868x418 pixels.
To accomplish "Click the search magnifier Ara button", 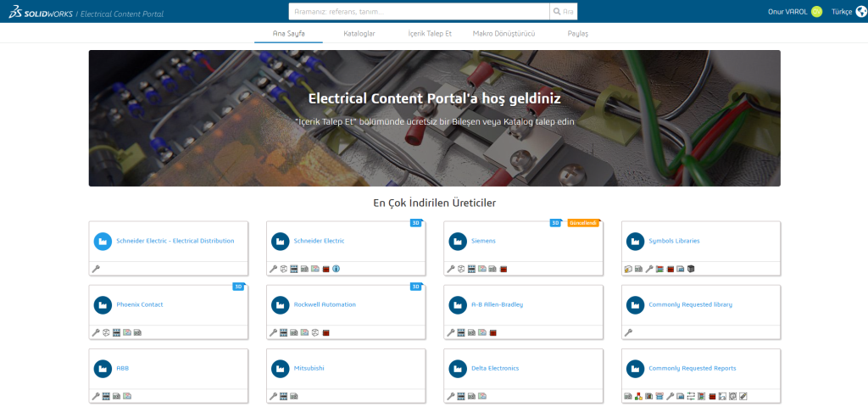I will [564, 12].
